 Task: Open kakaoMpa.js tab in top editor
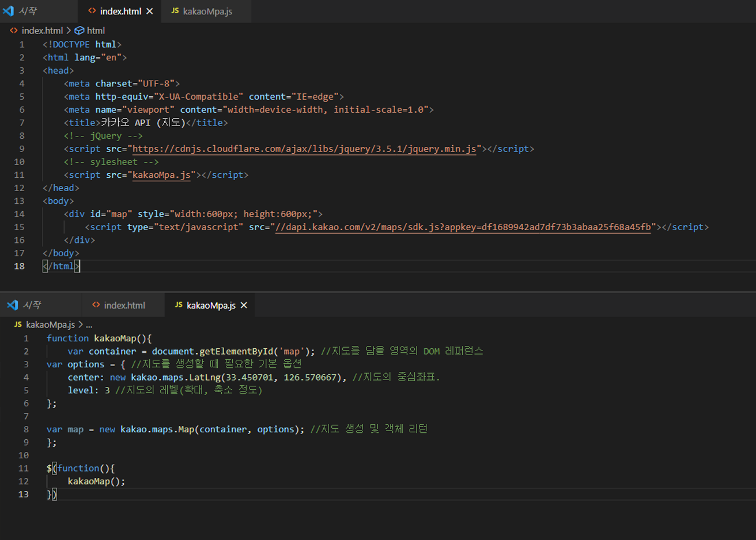[207, 11]
